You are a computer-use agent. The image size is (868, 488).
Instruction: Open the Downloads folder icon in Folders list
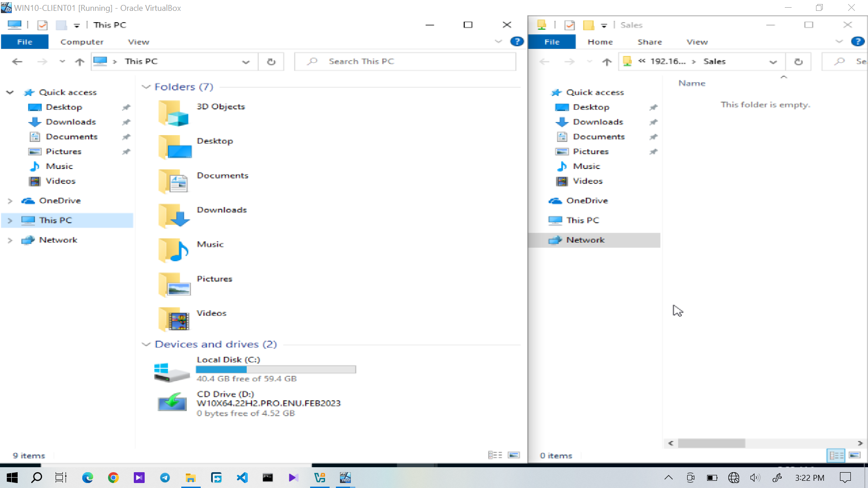174,216
